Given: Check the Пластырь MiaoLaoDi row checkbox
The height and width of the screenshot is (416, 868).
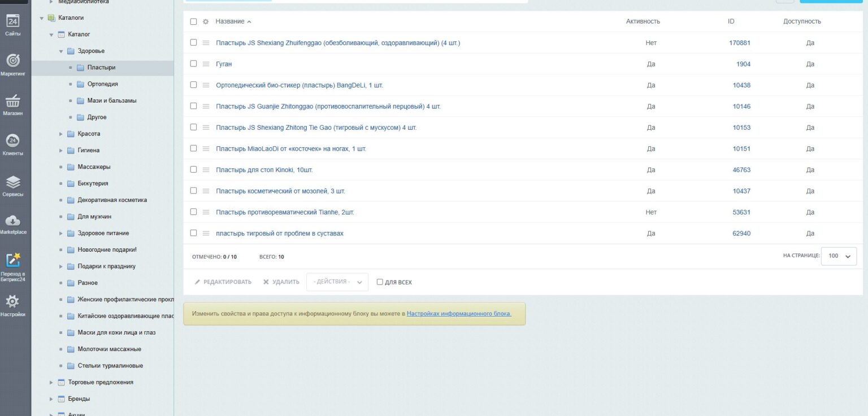Looking at the screenshot, I should click(x=193, y=148).
